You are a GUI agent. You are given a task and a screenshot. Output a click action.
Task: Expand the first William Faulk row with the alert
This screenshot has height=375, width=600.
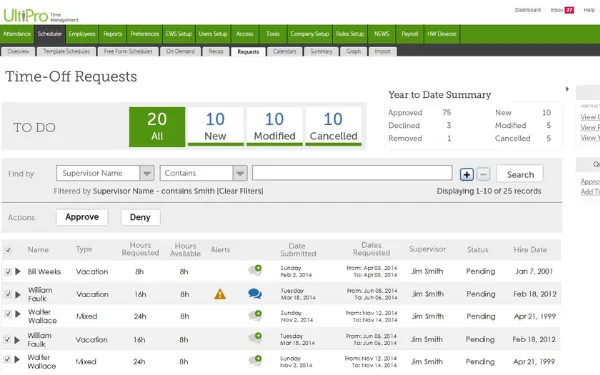tap(18, 294)
